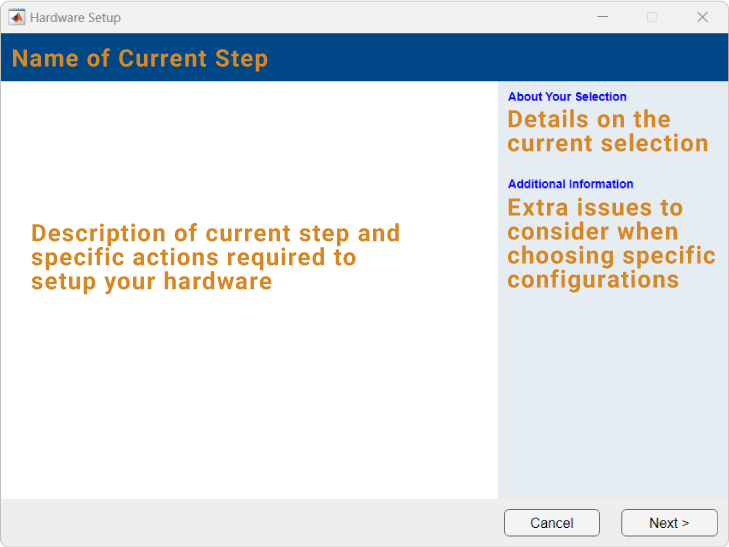Click the Next > button

click(669, 523)
